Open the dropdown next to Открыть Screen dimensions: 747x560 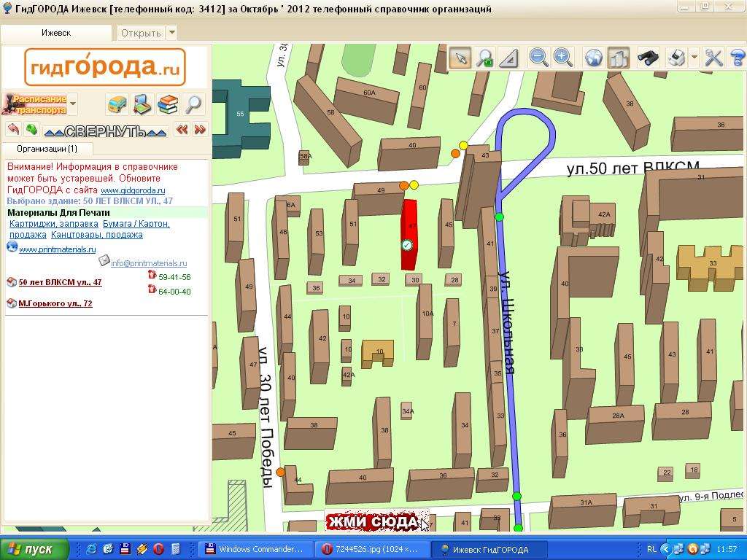pyautogui.click(x=171, y=33)
